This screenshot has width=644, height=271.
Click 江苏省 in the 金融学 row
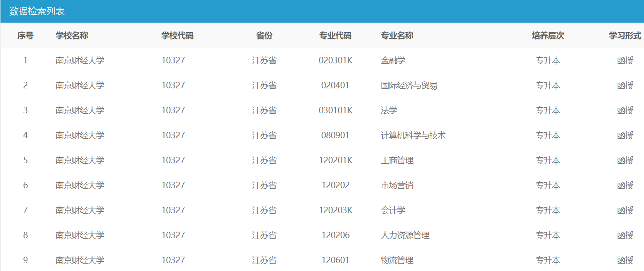pyautogui.click(x=264, y=61)
